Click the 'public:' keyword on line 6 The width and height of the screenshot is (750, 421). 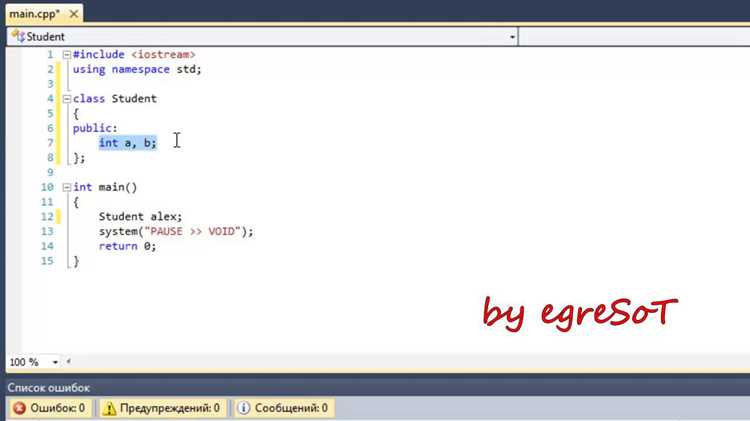click(95, 128)
